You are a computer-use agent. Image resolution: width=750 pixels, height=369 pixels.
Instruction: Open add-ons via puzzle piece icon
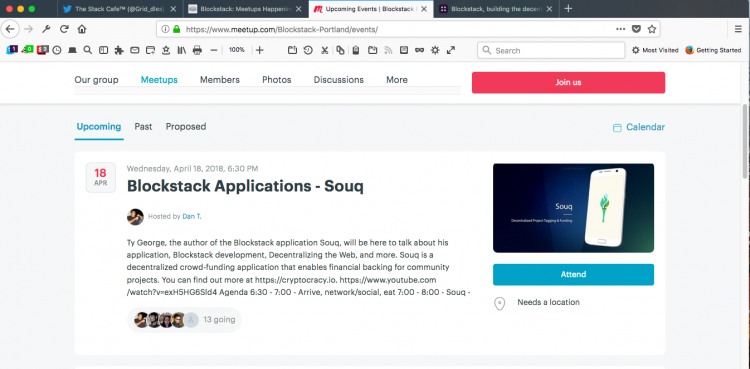click(119, 50)
